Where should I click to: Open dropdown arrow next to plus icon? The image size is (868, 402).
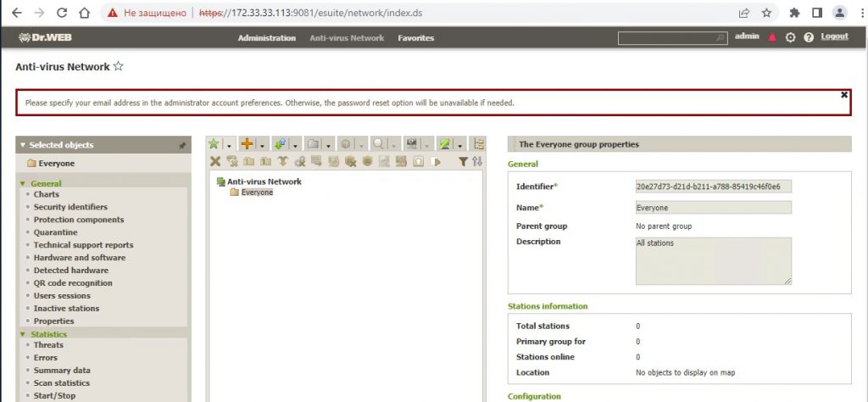[262, 145]
